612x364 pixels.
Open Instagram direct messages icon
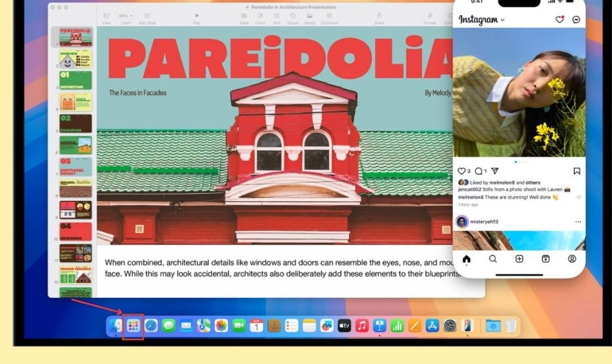[x=576, y=20]
